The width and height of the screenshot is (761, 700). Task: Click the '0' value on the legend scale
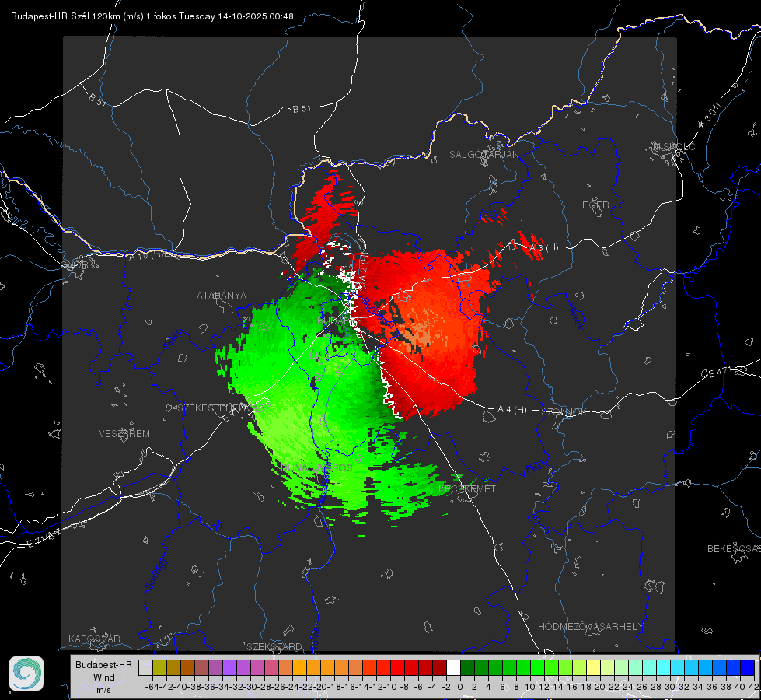pos(460,687)
